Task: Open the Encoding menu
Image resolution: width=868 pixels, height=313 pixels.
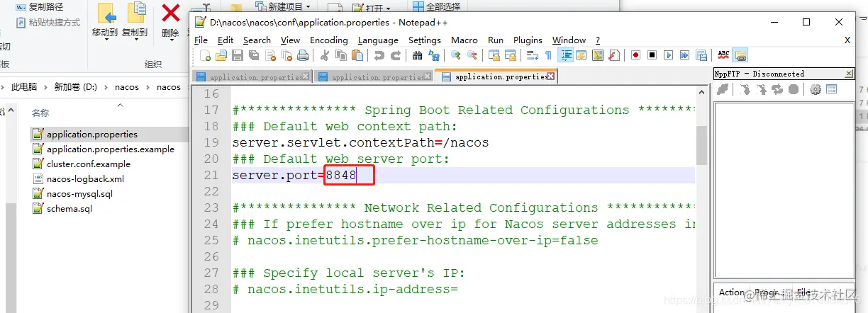Action: click(329, 40)
